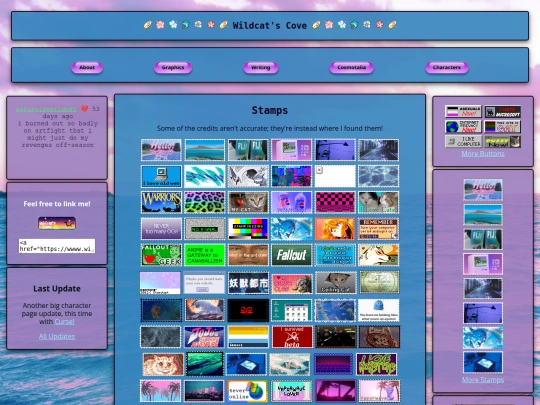The image size is (540, 405).
Task: Open the Writing navigation button
Action: [x=261, y=68]
